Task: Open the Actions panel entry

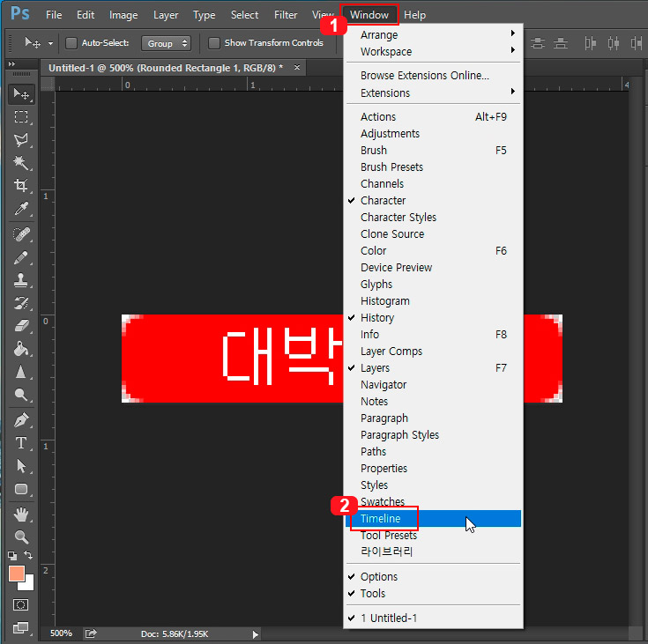Action: tap(433, 117)
